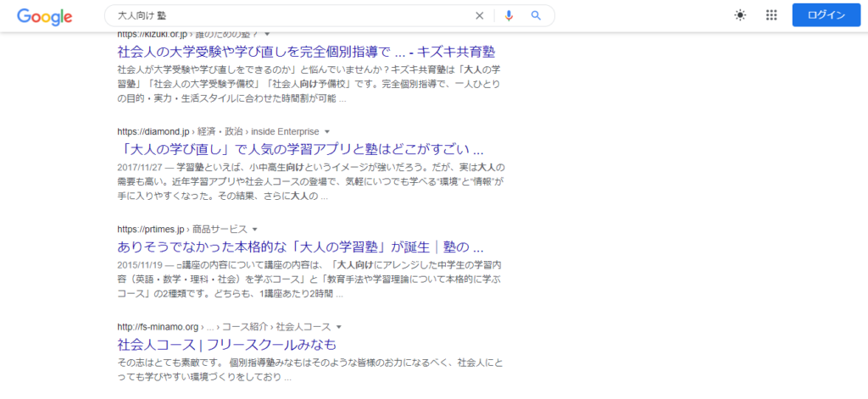The image size is (868, 399).
Task: Click the https://kizuki.or.jp breadcrumb URL
Action: click(154, 34)
